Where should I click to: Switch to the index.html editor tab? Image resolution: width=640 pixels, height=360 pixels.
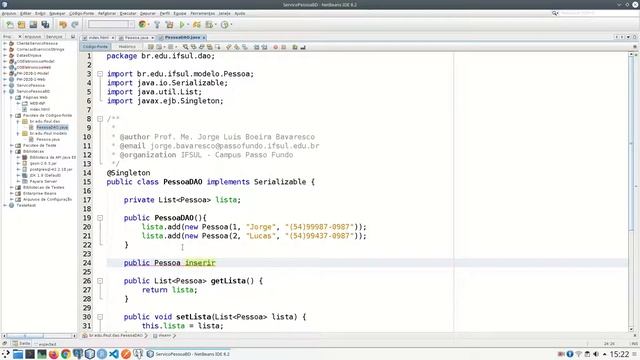click(x=98, y=38)
